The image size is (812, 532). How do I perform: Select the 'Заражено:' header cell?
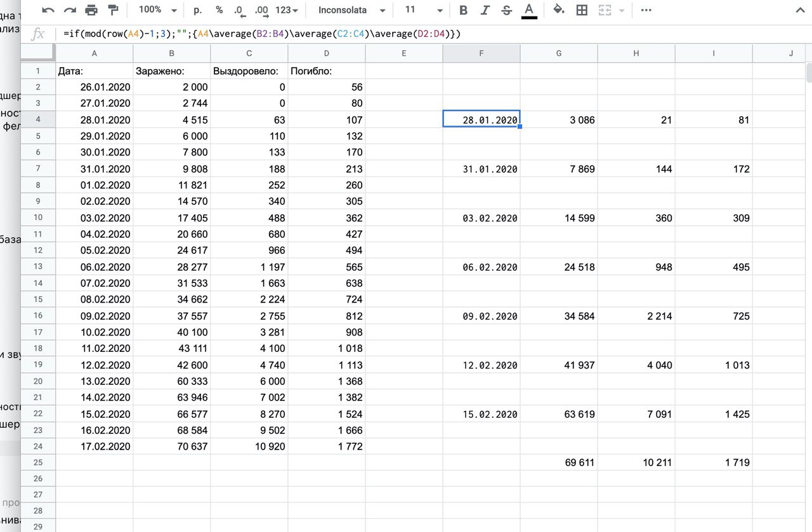click(x=172, y=71)
